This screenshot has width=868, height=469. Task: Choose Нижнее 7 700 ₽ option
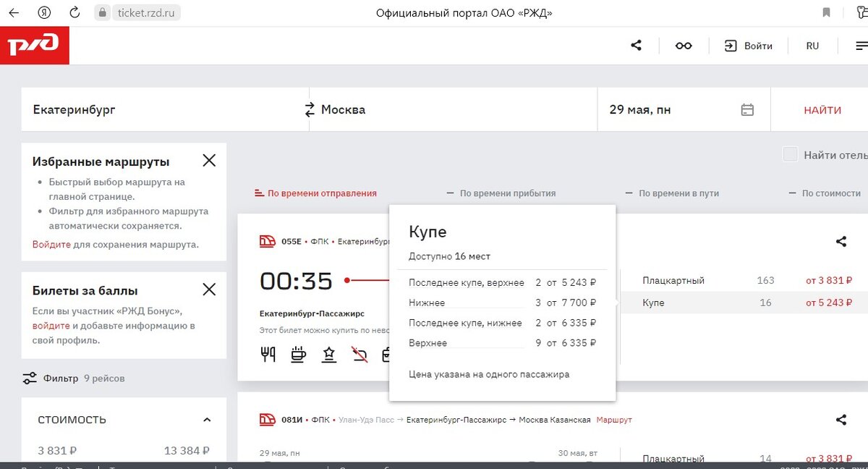click(502, 303)
